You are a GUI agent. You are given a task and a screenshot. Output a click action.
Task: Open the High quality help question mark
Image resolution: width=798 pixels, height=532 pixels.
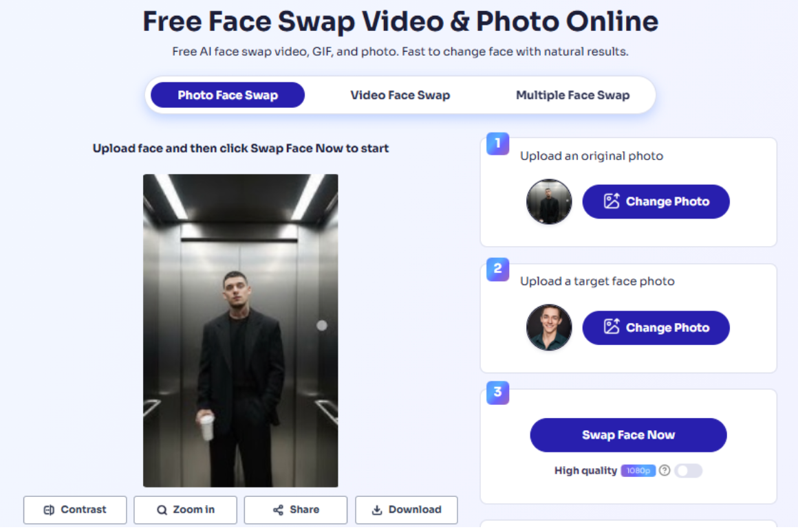(665, 470)
